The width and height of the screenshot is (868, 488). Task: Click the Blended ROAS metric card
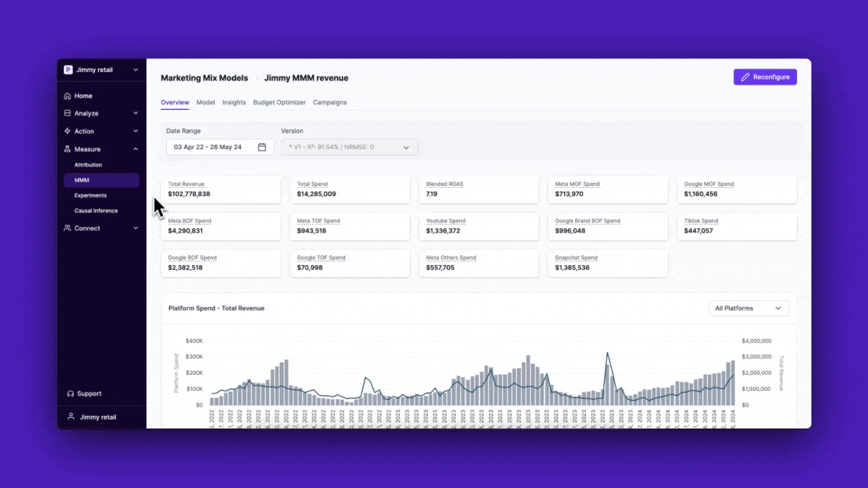479,189
